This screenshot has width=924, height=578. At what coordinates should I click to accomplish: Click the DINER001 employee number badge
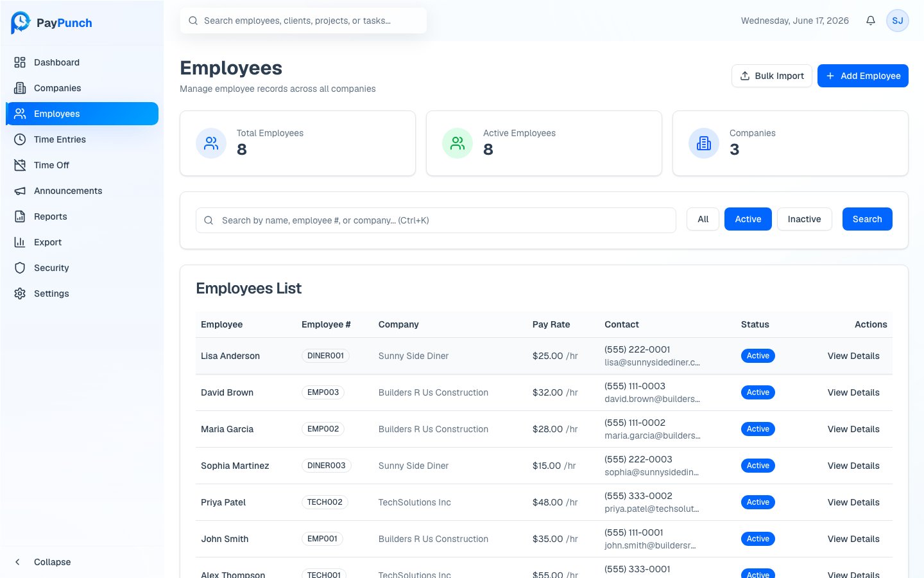click(325, 356)
